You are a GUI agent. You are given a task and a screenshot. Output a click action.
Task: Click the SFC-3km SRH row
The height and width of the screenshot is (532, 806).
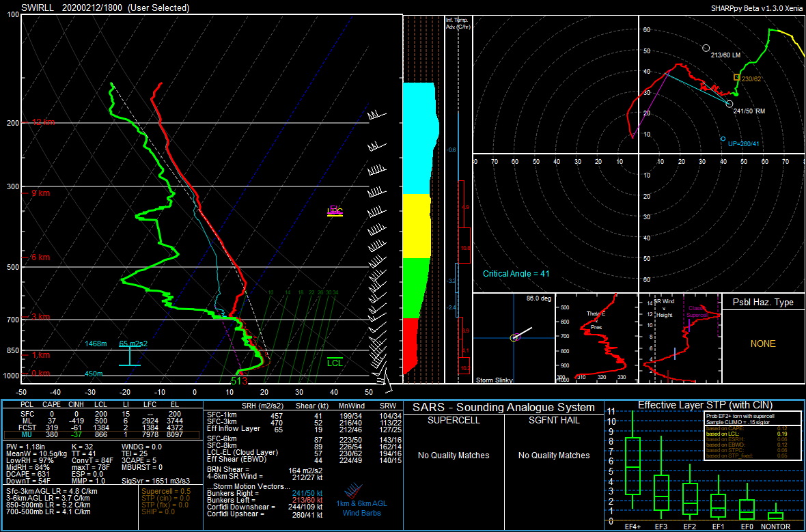(x=305, y=423)
